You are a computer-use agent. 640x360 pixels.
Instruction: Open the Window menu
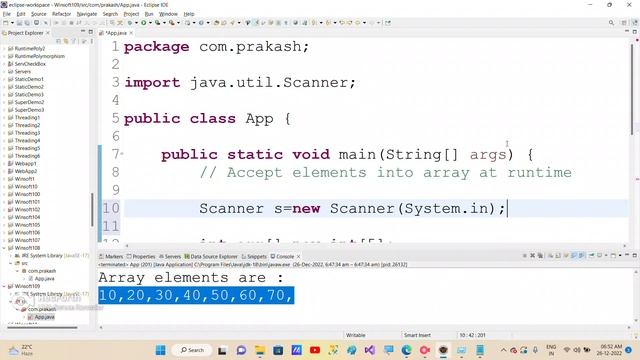click(x=168, y=14)
